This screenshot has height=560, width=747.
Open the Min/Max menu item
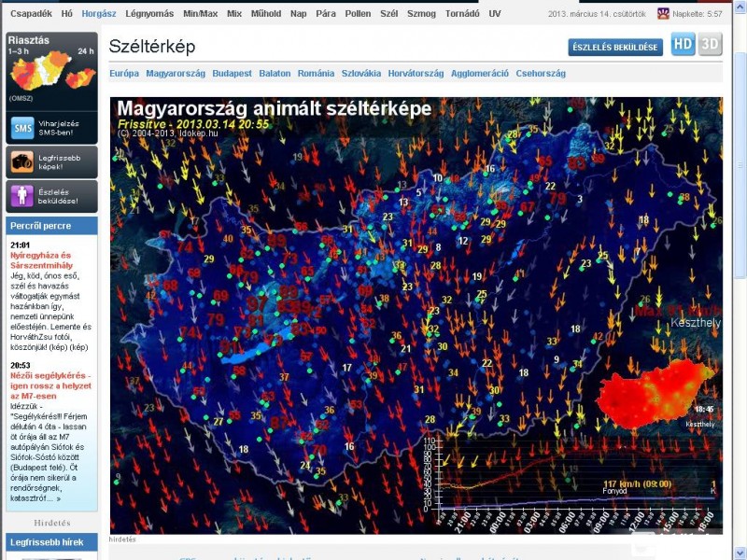point(200,14)
